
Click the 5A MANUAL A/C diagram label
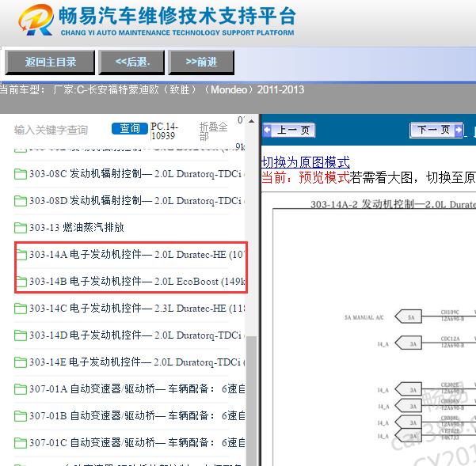[x=364, y=317]
